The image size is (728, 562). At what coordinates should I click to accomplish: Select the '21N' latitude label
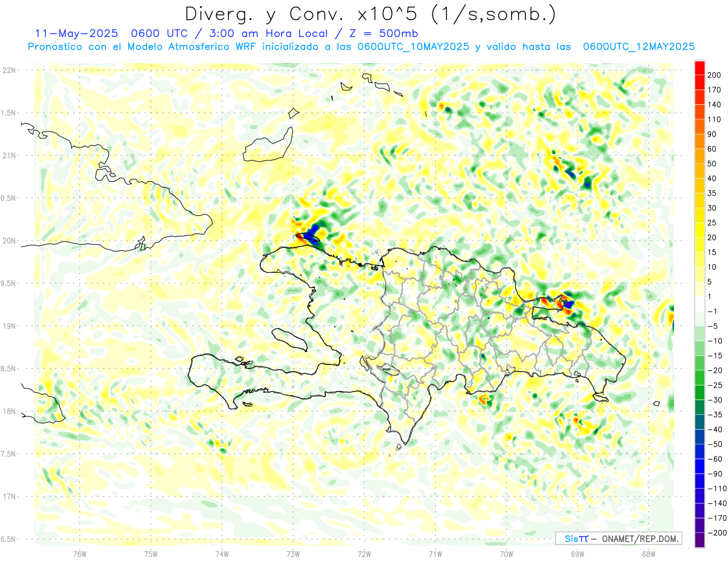(x=9, y=155)
